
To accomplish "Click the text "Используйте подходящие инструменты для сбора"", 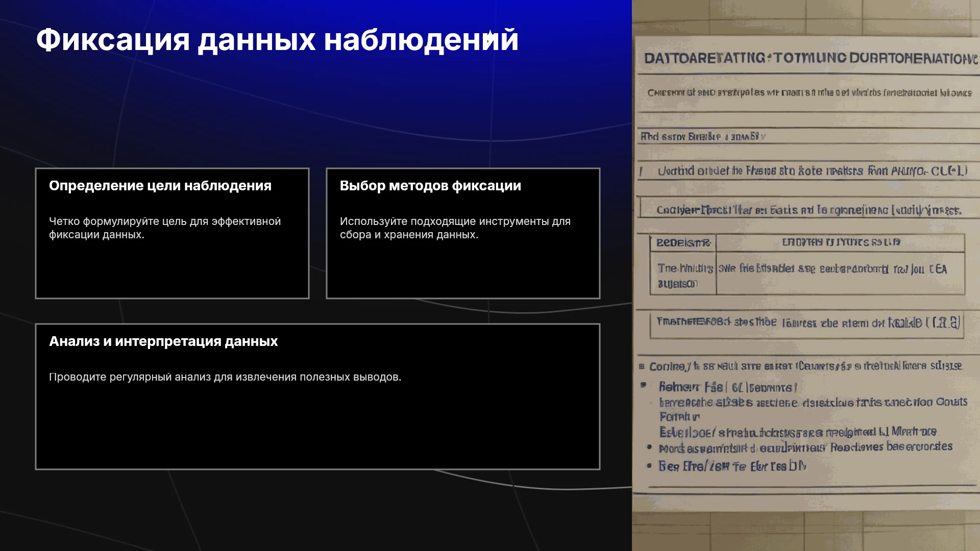I will (455, 228).
